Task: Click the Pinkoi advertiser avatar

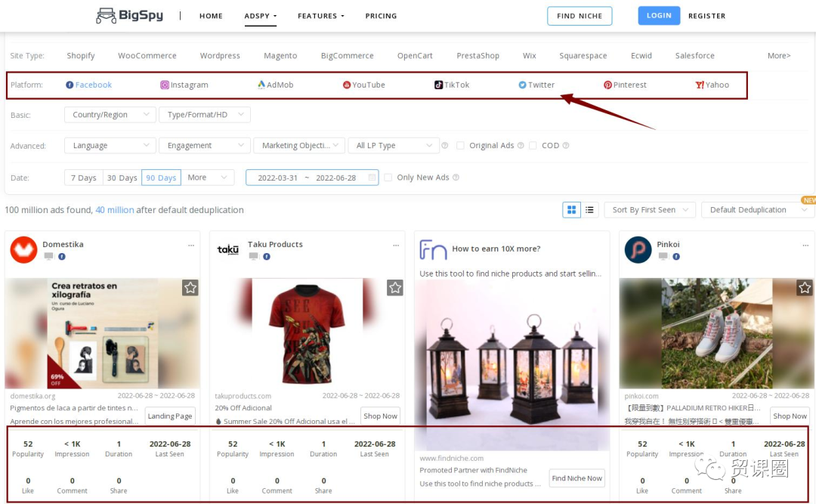Action: pyautogui.click(x=638, y=250)
